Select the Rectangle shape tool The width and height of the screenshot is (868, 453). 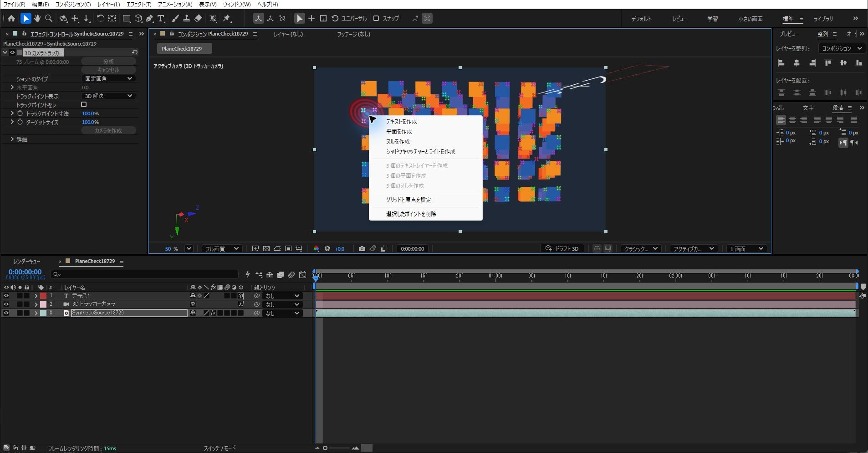(127, 18)
